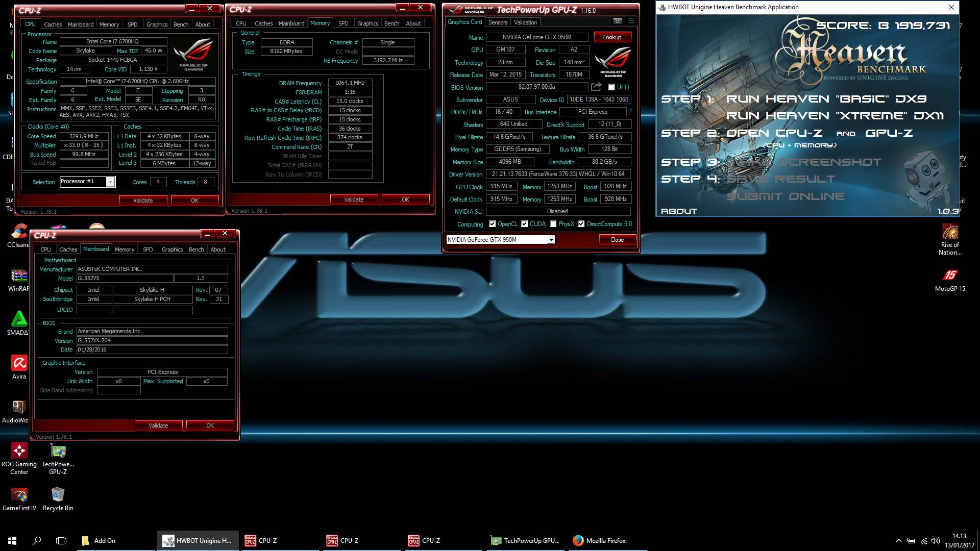Image resolution: width=980 pixels, height=551 pixels.
Task: Click the GPU-Z screenshot camera icon
Action: [x=618, y=21]
